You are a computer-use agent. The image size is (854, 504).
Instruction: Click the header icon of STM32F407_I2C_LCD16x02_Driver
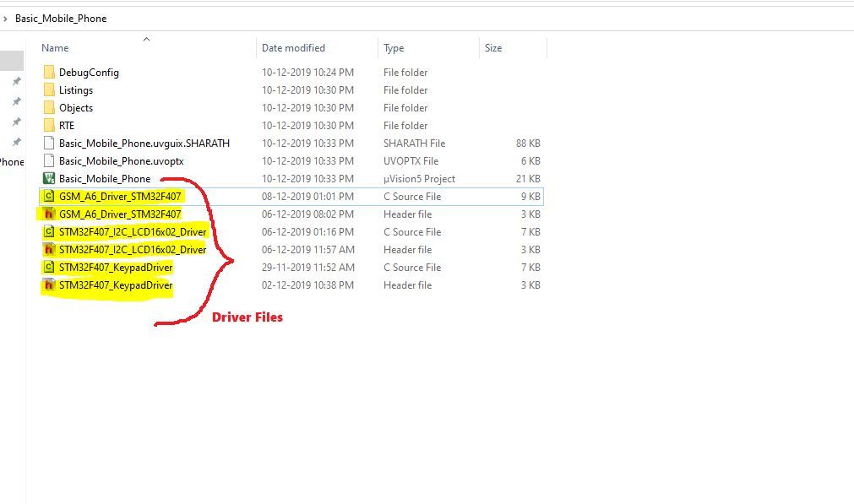(x=49, y=249)
